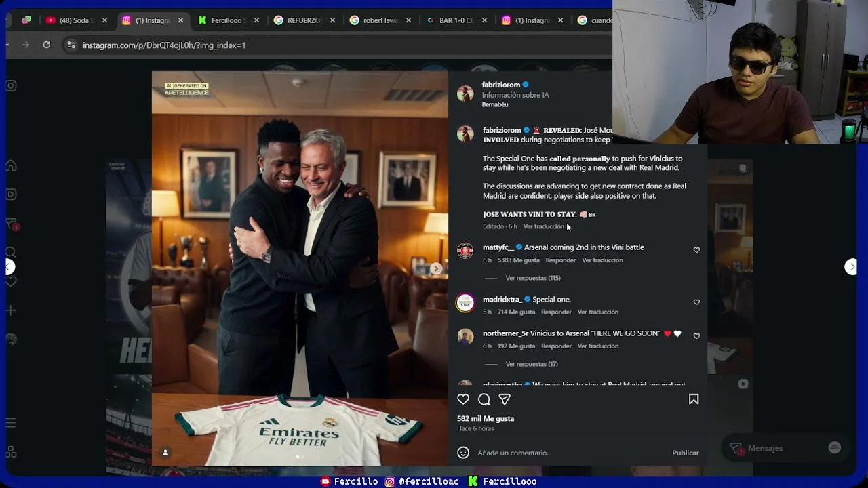Viewport: 868px width, 488px height.
Task: Reply to mattyfc_'s comment
Action: click(x=561, y=260)
